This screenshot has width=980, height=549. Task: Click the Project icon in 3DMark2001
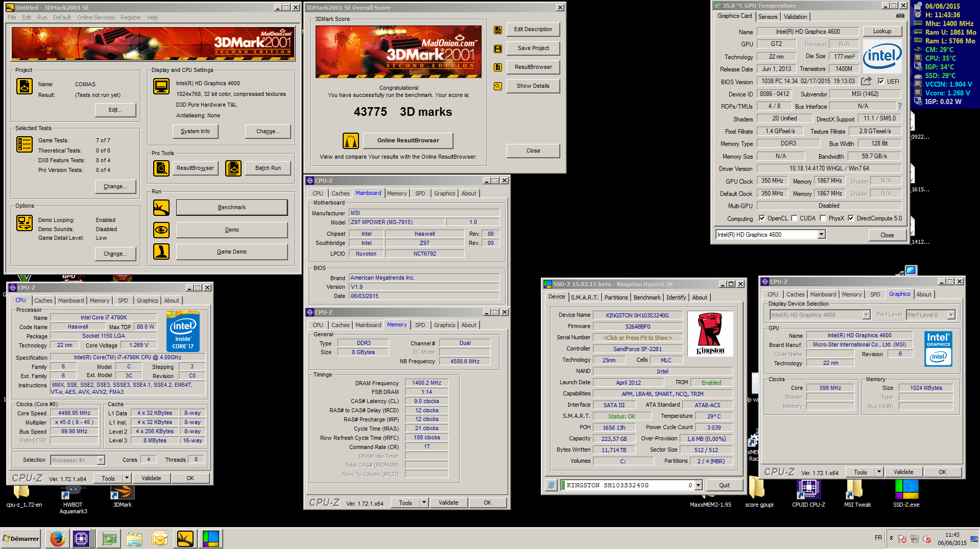click(24, 86)
